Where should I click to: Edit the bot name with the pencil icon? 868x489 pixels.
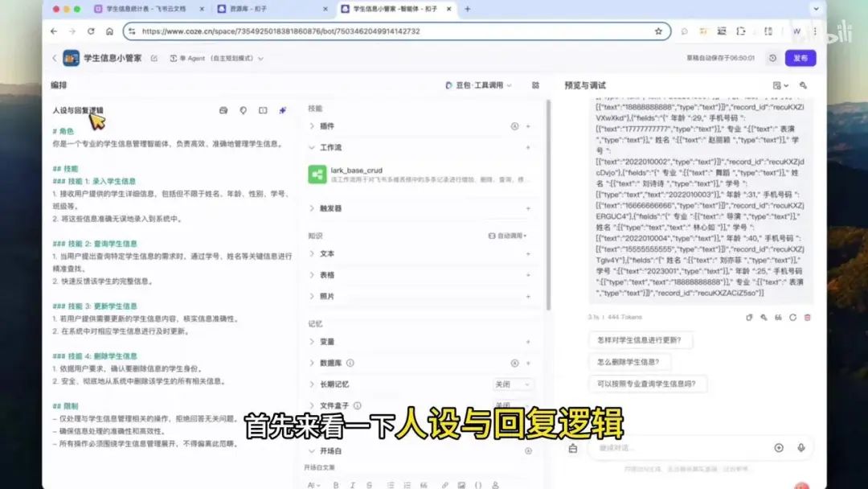tap(154, 58)
